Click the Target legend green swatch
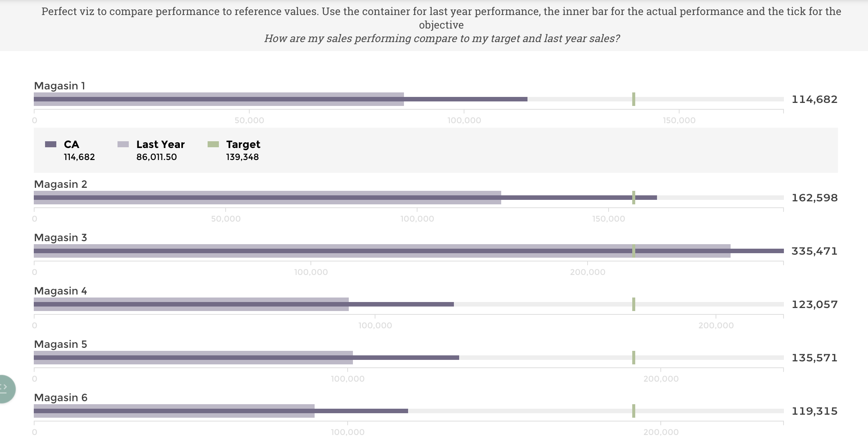868x438 pixels. (213, 144)
